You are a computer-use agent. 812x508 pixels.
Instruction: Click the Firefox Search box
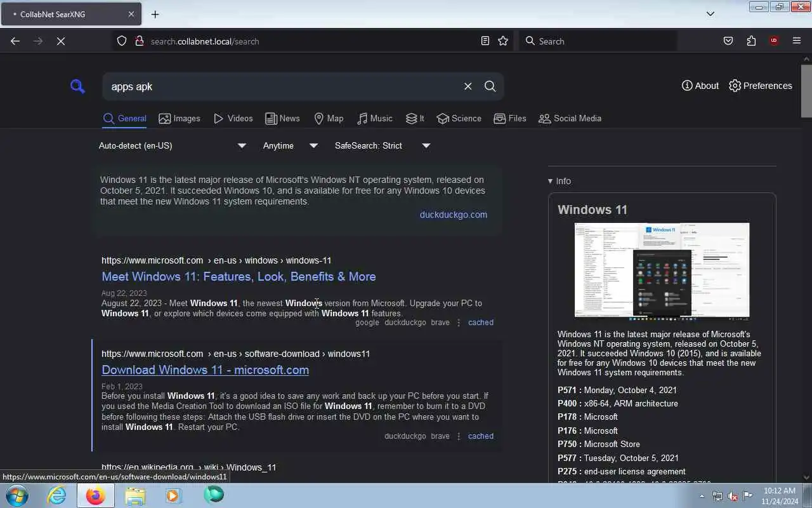coord(598,41)
